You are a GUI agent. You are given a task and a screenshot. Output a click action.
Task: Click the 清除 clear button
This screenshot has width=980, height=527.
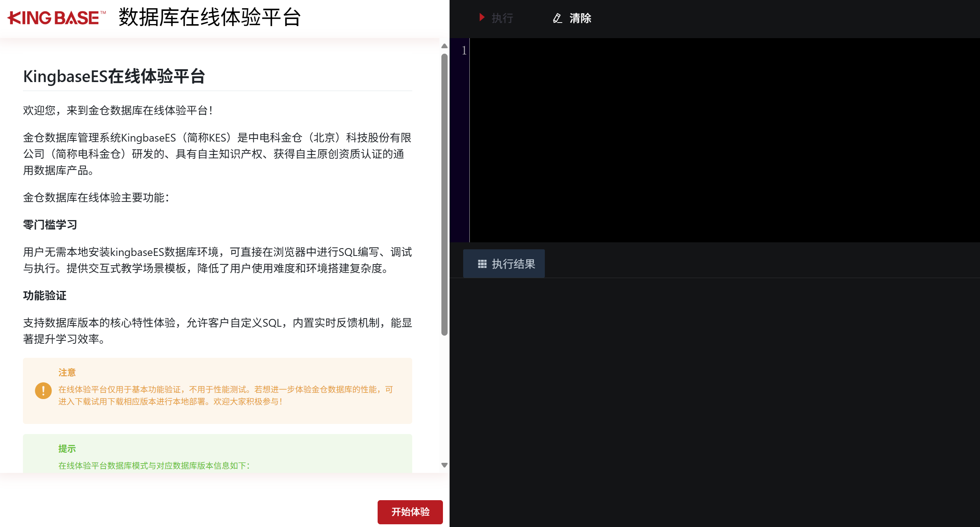580,18
